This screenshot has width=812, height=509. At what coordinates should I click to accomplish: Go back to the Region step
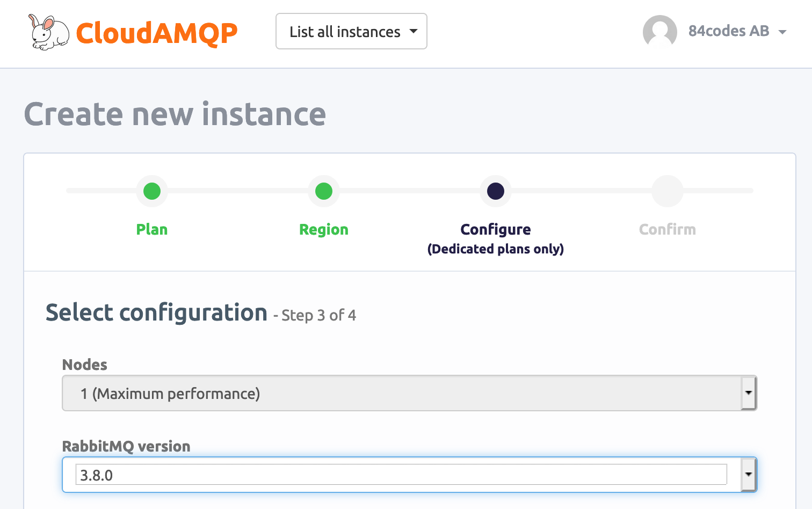point(324,229)
